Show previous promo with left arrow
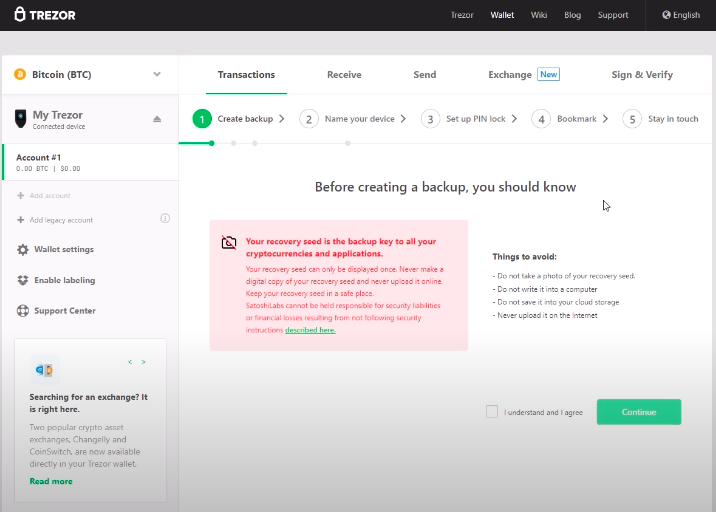This screenshot has height=512, width=716. pyautogui.click(x=130, y=362)
